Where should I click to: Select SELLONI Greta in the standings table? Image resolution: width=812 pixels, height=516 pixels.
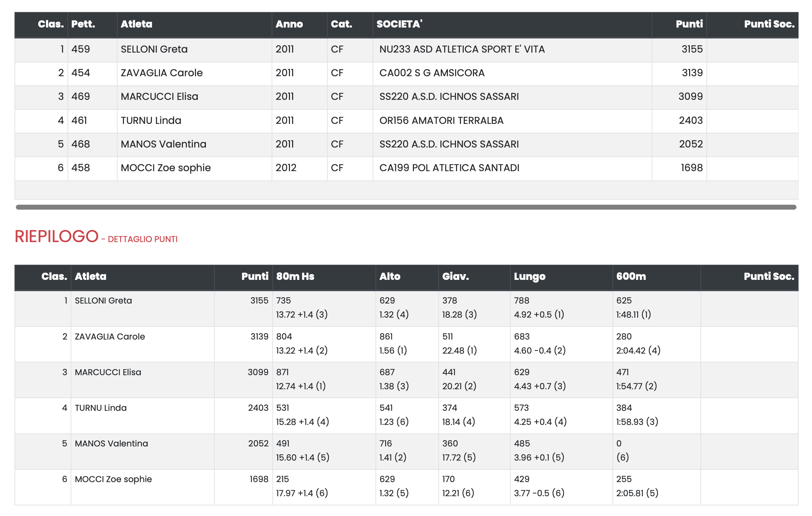pos(154,49)
